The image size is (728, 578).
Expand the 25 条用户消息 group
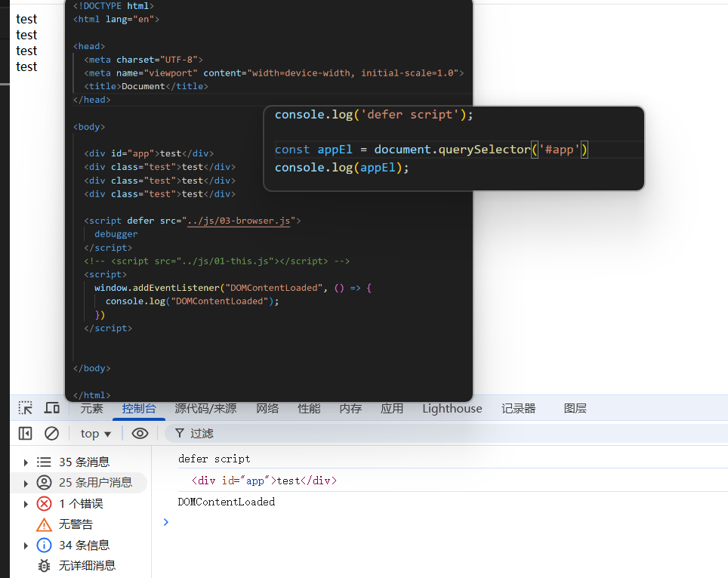coord(26,484)
